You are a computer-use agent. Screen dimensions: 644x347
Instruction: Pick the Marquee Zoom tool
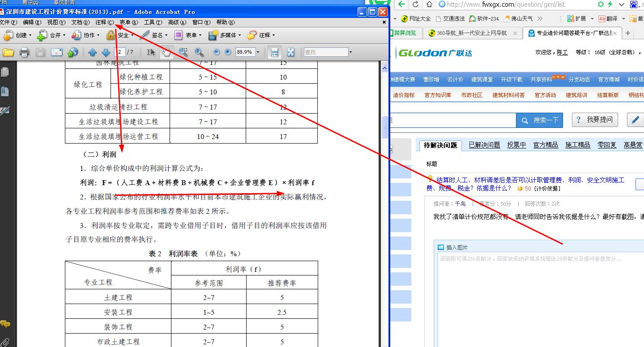183,52
